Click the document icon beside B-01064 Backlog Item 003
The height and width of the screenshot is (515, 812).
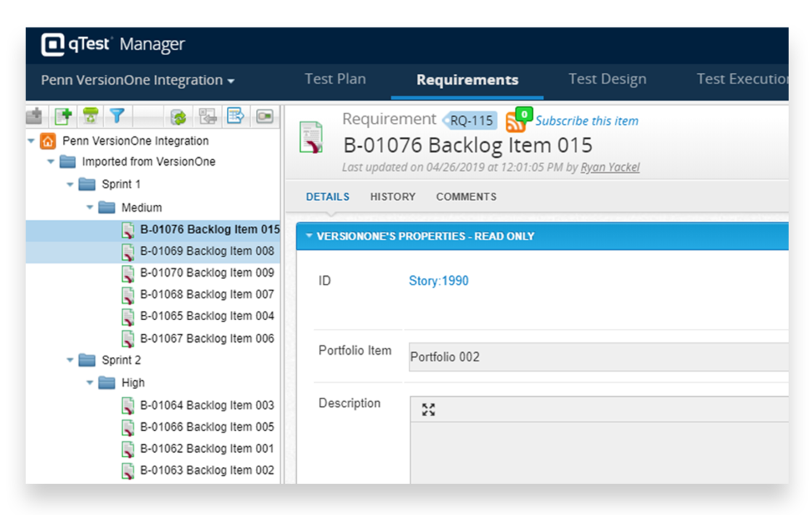click(x=128, y=406)
